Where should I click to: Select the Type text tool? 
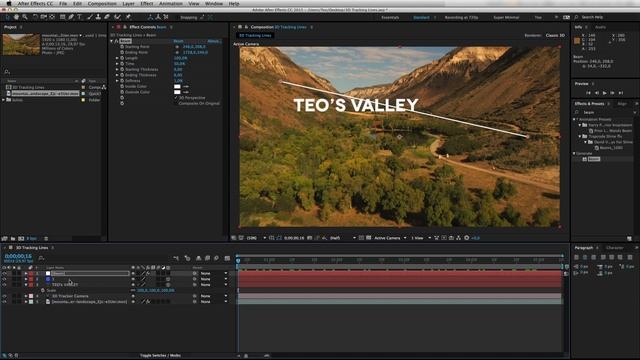pos(80,17)
